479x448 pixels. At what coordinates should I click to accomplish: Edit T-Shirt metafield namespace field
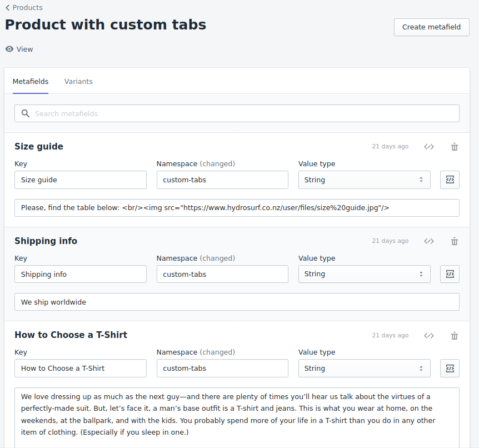[x=222, y=369]
